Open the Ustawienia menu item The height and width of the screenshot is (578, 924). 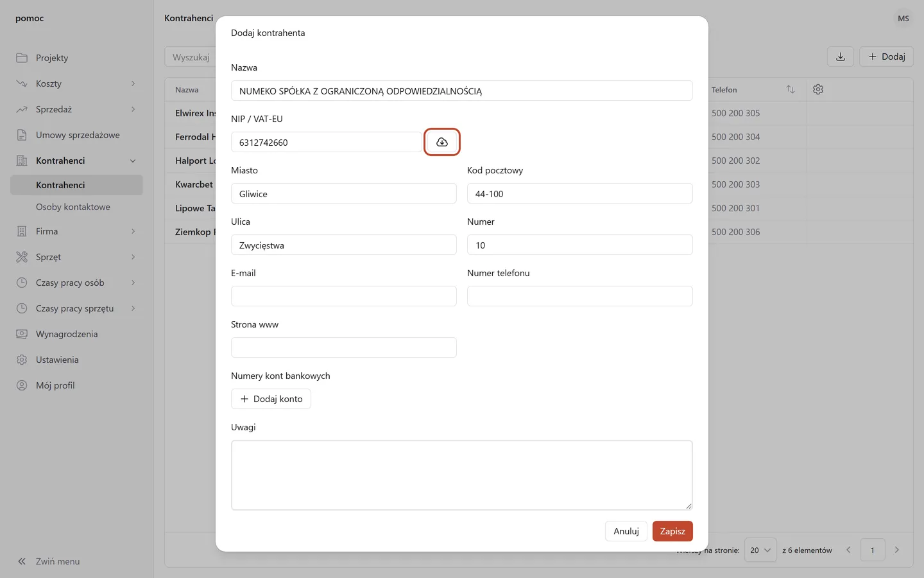[76, 360]
